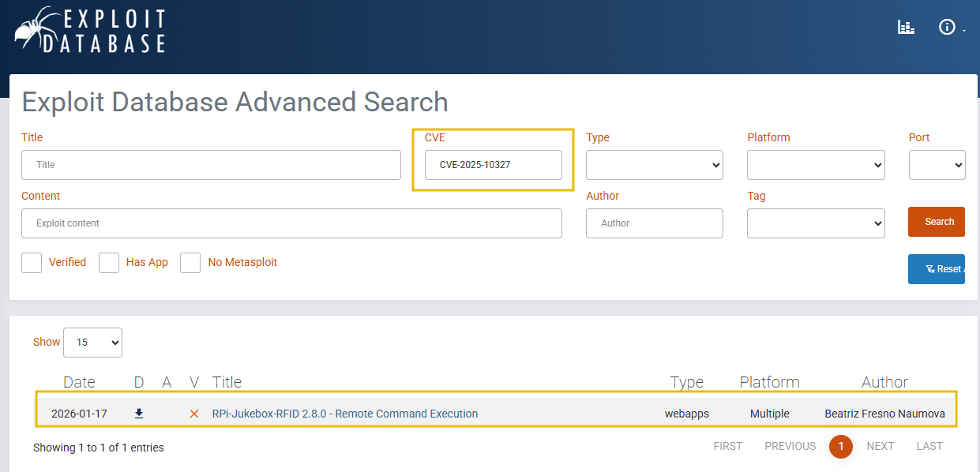Select the Tag dropdown
The image size is (980, 472).
coord(816,223)
